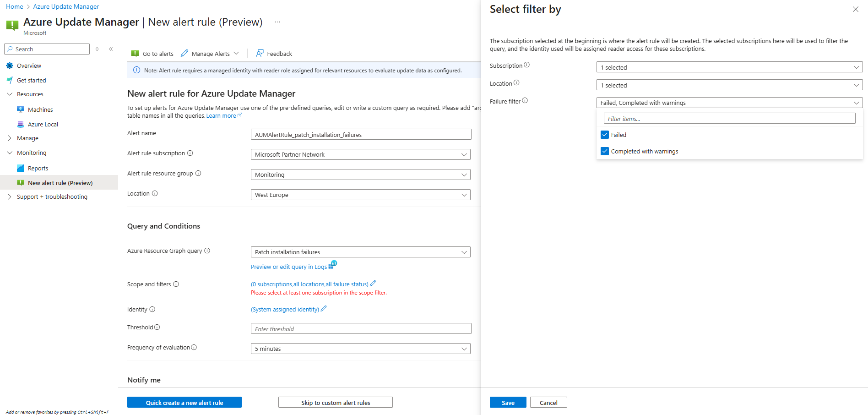This screenshot has width=868, height=415.
Task: Uncheck the Failed checkbox
Action: (x=605, y=135)
